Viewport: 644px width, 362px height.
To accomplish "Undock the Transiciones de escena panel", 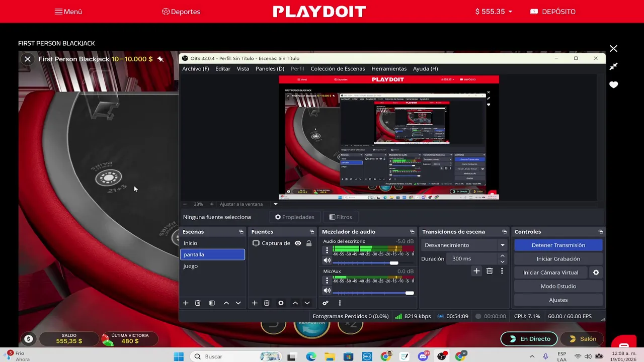I will pyautogui.click(x=504, y=232).
